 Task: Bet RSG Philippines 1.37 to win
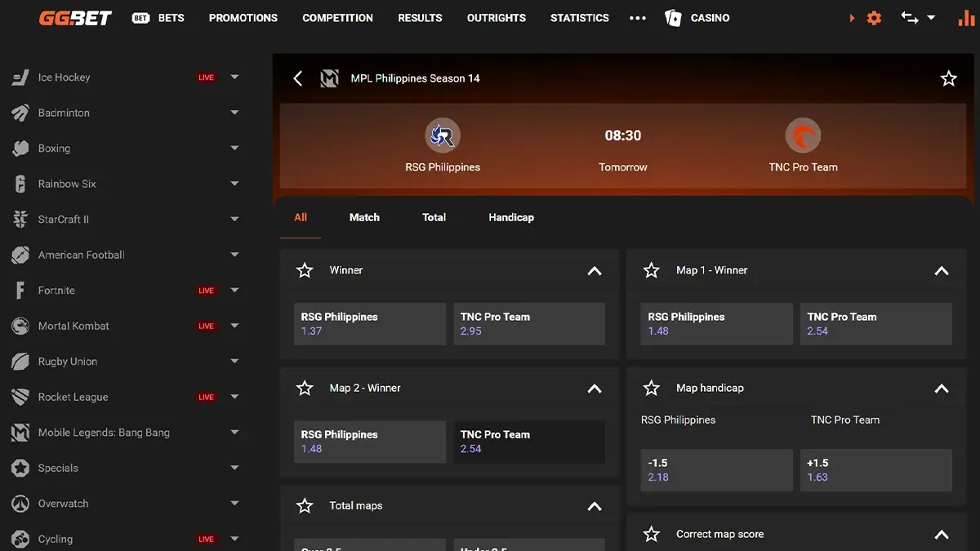(x=370, y=324)
